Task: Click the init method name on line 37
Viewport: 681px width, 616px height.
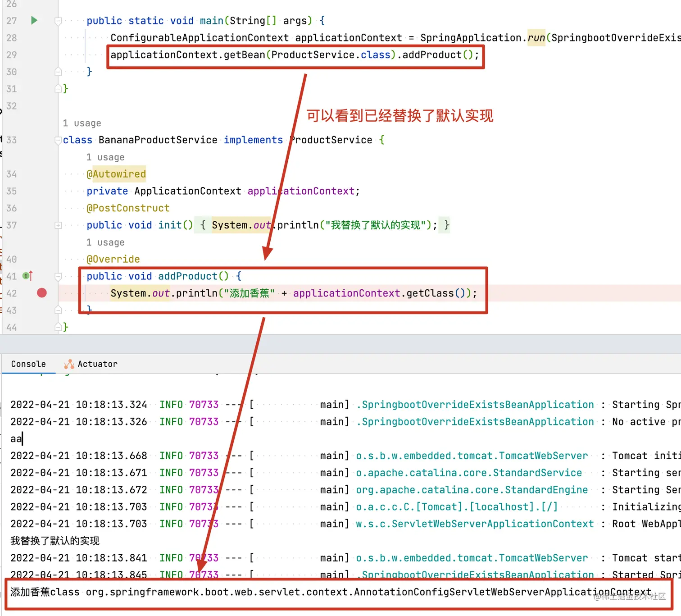Action: tap(170, 225)
